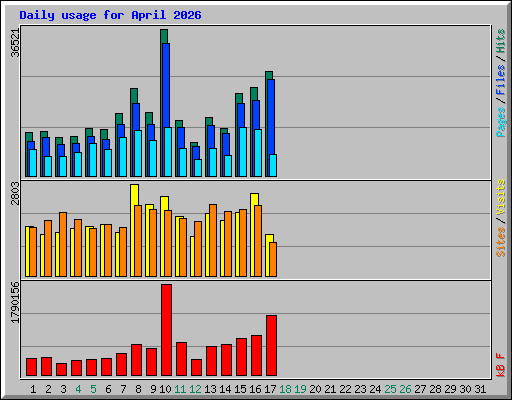Click the red KB bar for day 1

(x=31, y=367)
